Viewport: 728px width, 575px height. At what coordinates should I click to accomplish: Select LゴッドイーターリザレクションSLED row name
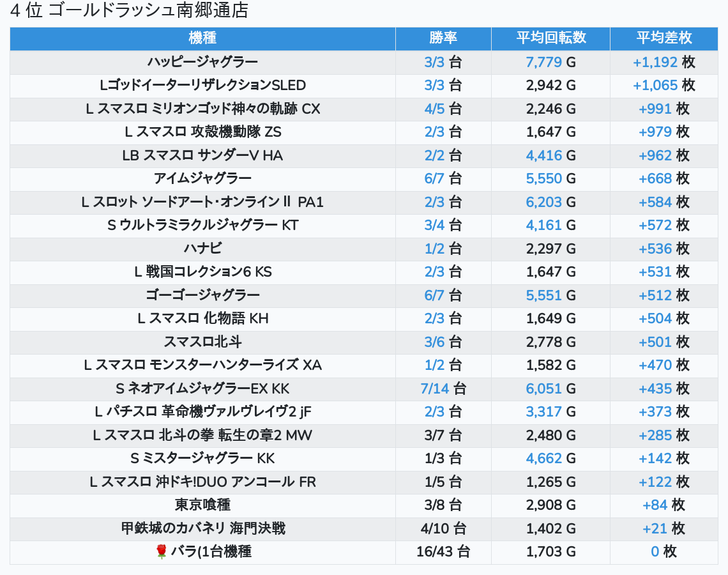tap(202, 85)
